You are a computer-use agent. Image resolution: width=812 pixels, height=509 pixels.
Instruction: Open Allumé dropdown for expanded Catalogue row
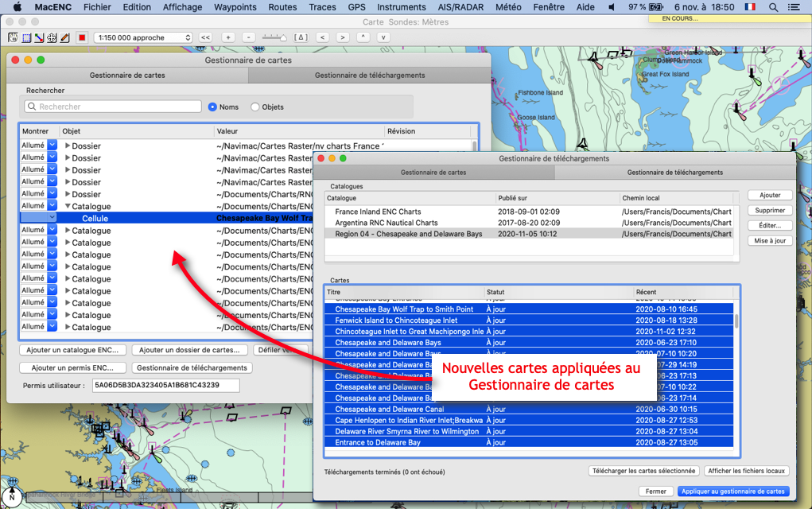(x=52, y=205)
